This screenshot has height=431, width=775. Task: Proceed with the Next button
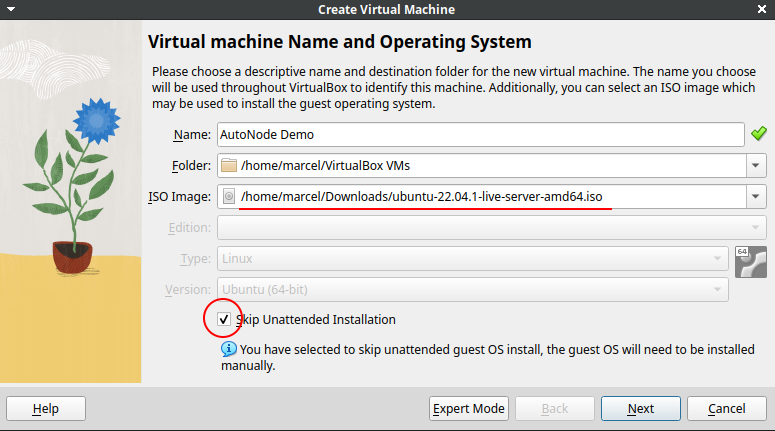tap(641, 409)
